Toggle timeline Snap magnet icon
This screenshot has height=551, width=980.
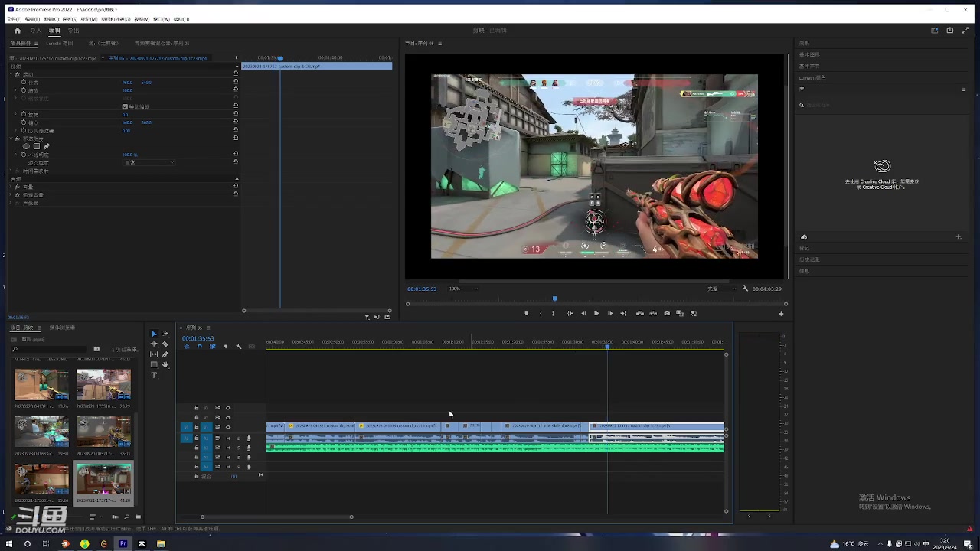coord(199,347)
